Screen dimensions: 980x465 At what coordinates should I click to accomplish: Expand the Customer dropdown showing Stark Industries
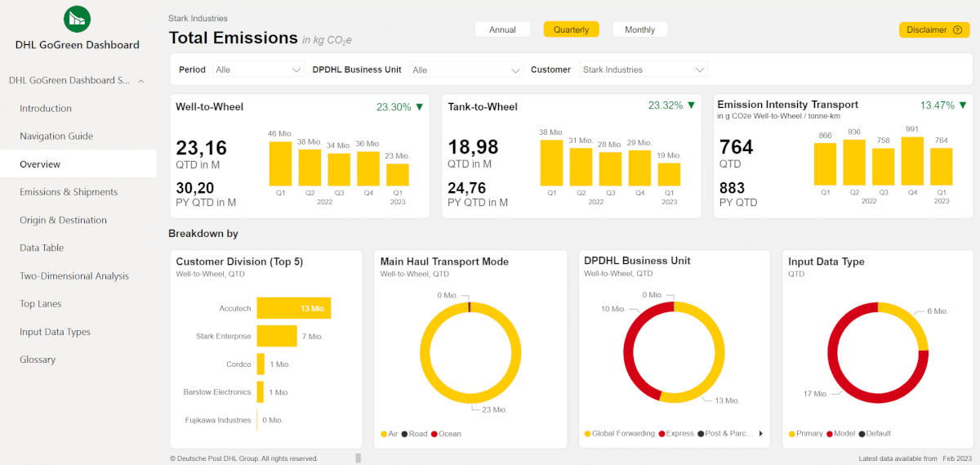643,70
